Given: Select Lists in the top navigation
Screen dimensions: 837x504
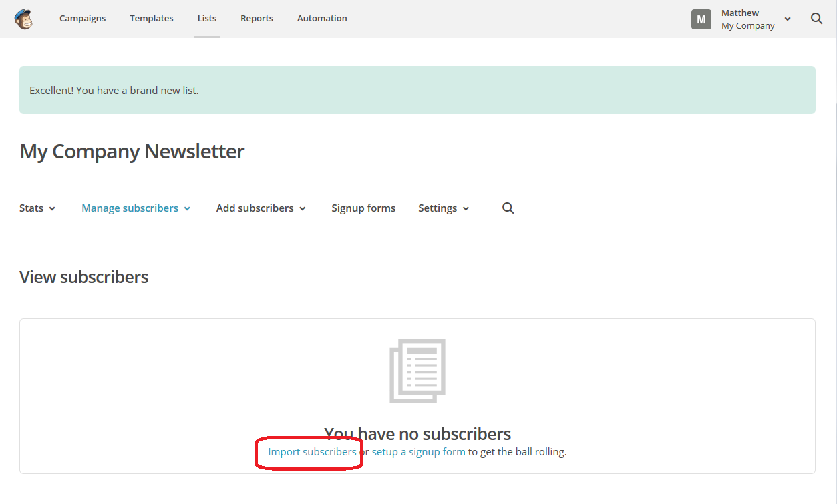Looking at the screenshot, I should pos(207,19).
